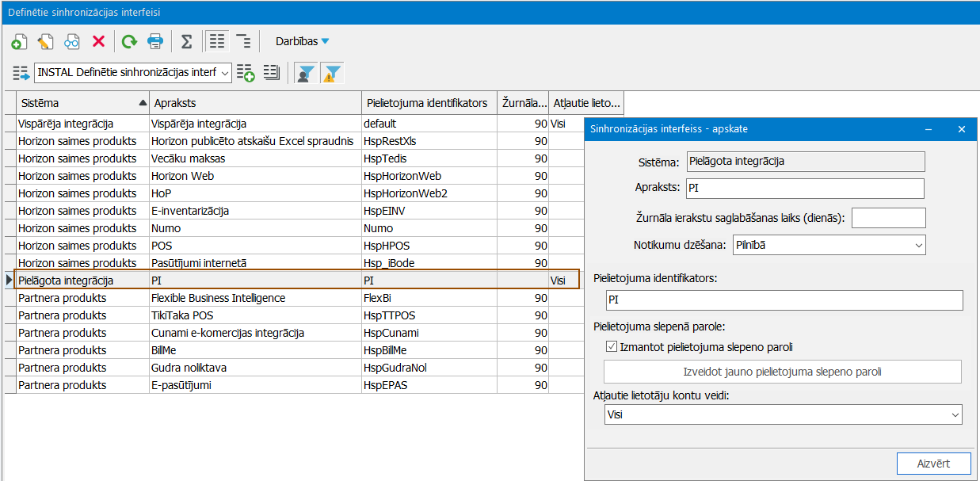Click the apply view icon beside the view selector
Screen dimensions: 980x481
click(21, 74)
